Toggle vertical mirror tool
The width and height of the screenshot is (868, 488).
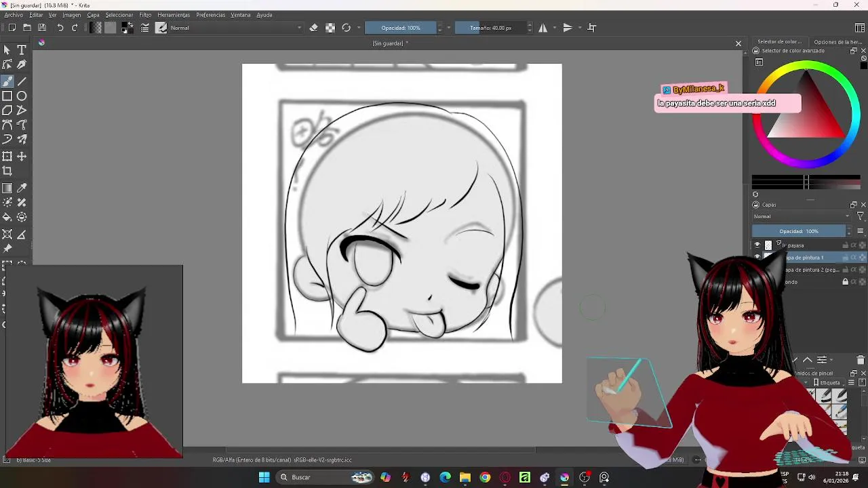568,28
